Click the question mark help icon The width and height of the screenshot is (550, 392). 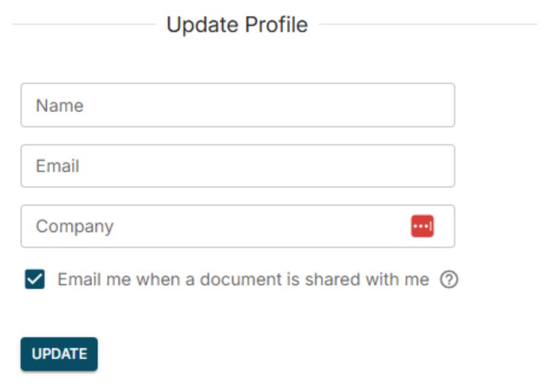coord(449,280)
